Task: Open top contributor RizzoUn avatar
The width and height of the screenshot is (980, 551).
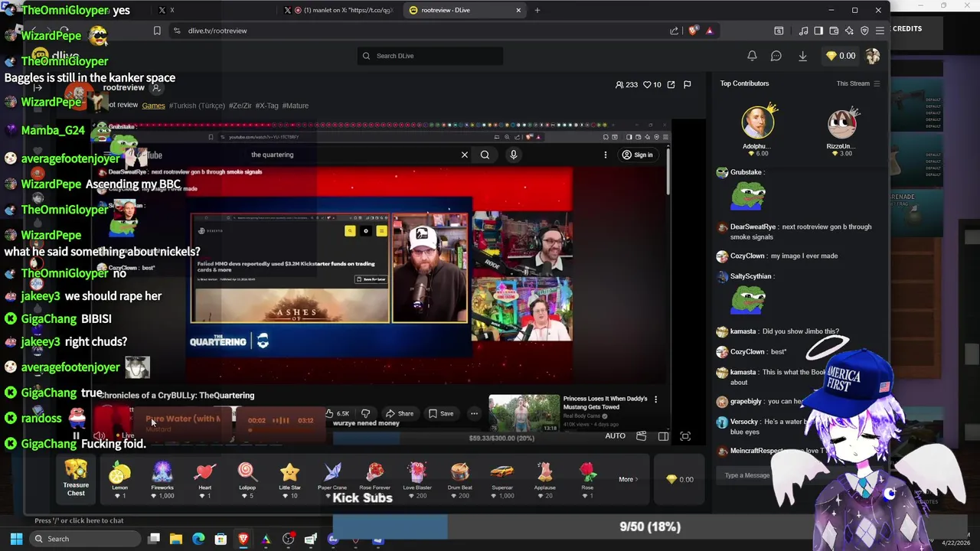Action: tap(841, 124)
